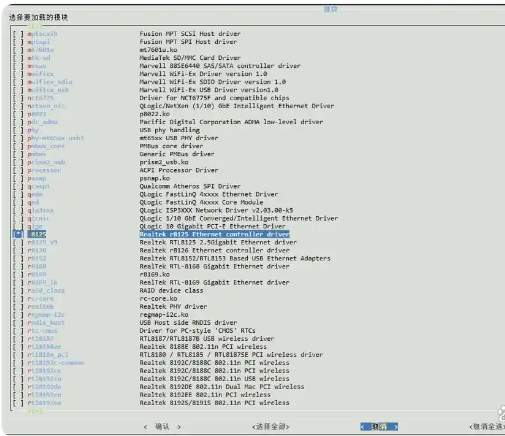Select 'Marvell WiFi-Ex USB Driver' description
The width and height of the screenshot is (505, 436).
(x=209, y=90)
